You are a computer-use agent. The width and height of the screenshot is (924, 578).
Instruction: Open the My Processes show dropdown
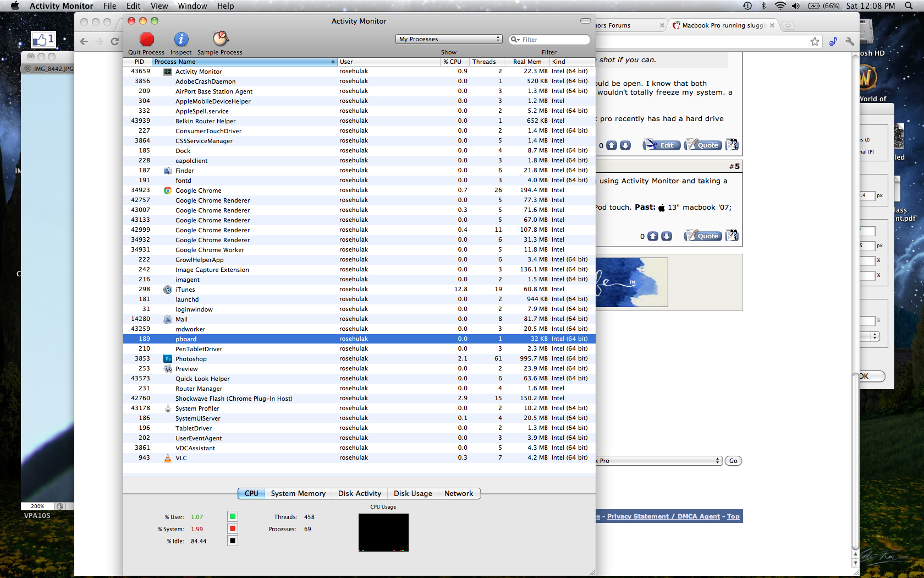(449, 39)
